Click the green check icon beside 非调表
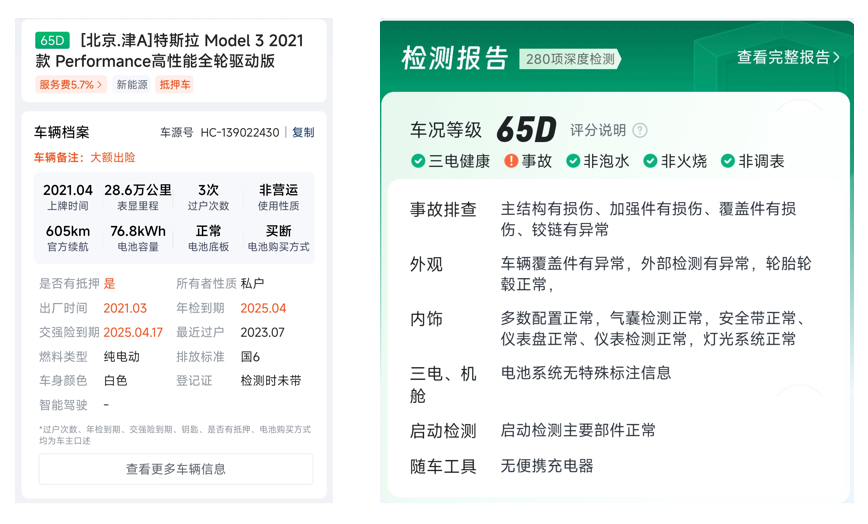Viewport: 868px width, 524px height. (727, 161)
